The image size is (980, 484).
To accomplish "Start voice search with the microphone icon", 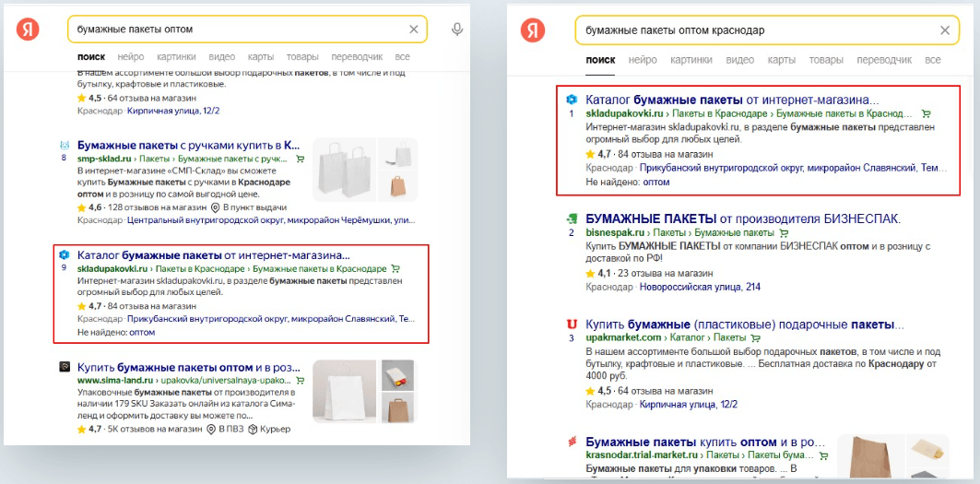I will (x=457, y=30).
